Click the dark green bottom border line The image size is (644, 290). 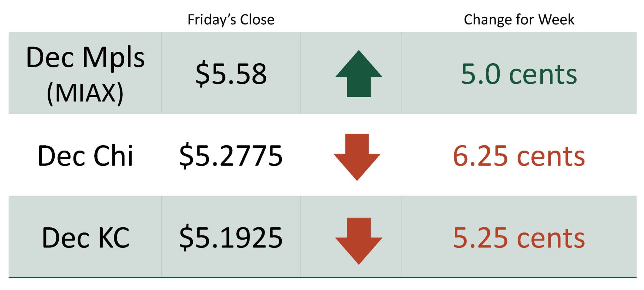[x=322, y=278]
